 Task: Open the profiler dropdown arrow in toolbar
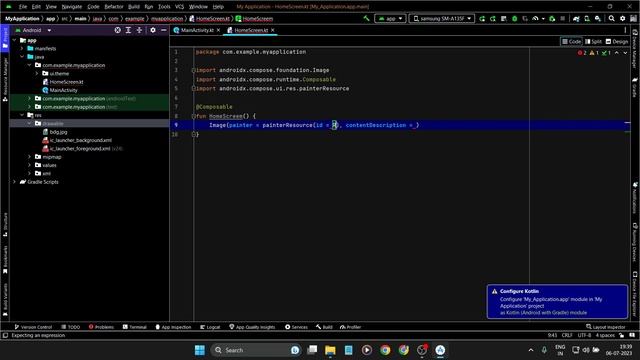(543, 18)
